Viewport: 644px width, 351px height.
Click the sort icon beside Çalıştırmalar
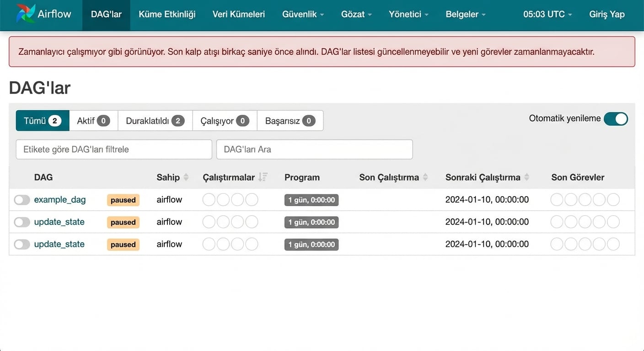pyautogui.click(x=263, y=177)
